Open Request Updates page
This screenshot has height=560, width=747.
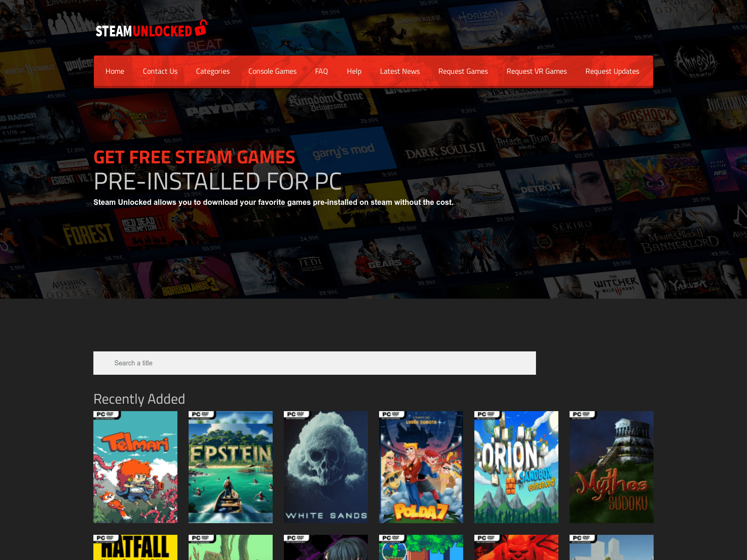613,71
